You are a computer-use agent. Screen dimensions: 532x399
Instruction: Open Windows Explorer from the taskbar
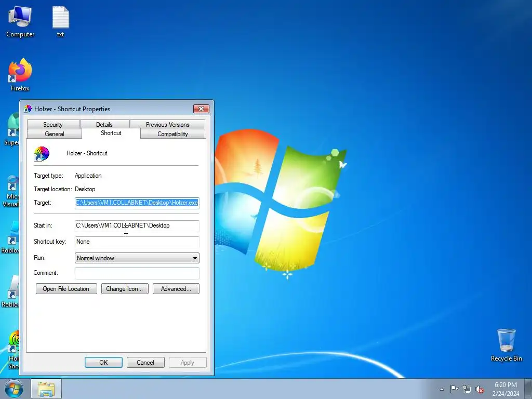pos(46,389)
